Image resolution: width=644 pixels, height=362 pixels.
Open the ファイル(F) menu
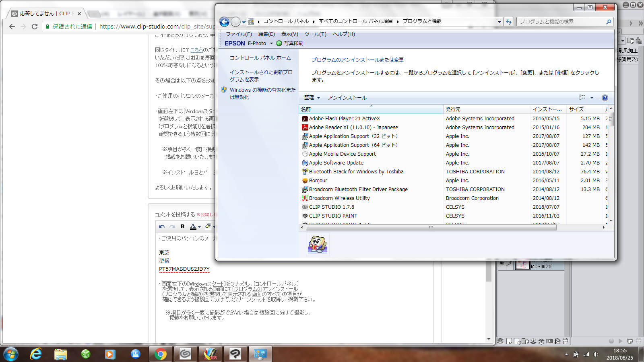tap(239, 34)
